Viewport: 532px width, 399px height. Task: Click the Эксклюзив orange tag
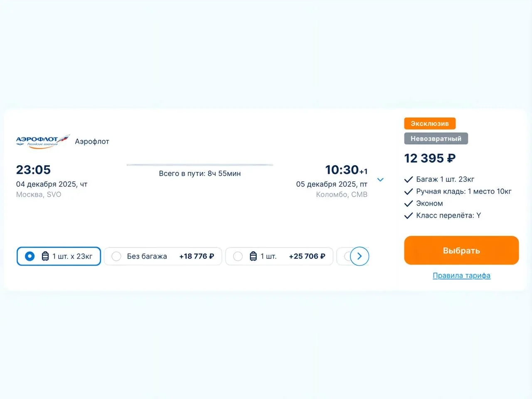[x=430, y=124]
